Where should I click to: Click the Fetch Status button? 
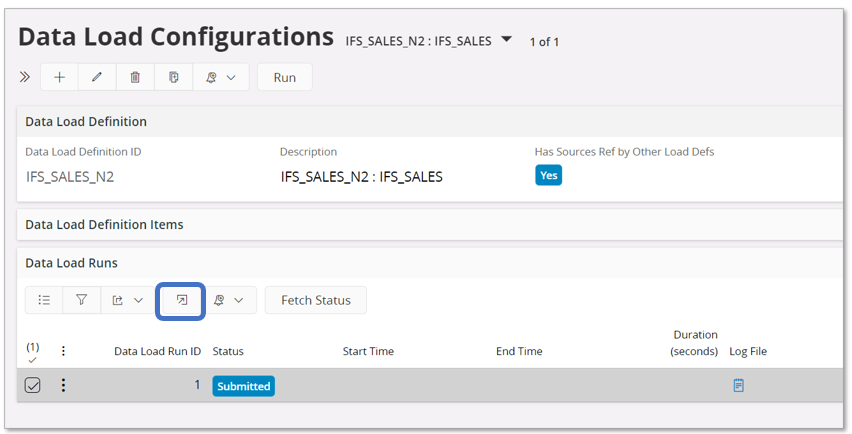click(x=315, y=300)
